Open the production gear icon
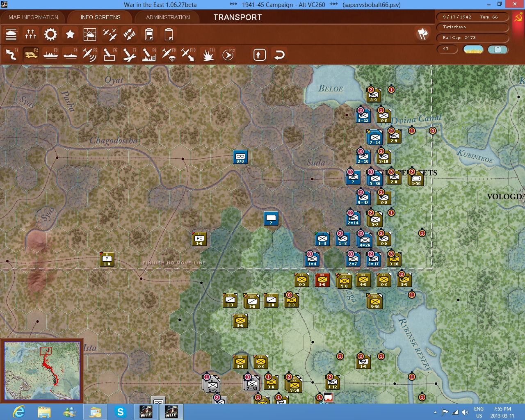The image size is (525, 420). pos(50,34)
